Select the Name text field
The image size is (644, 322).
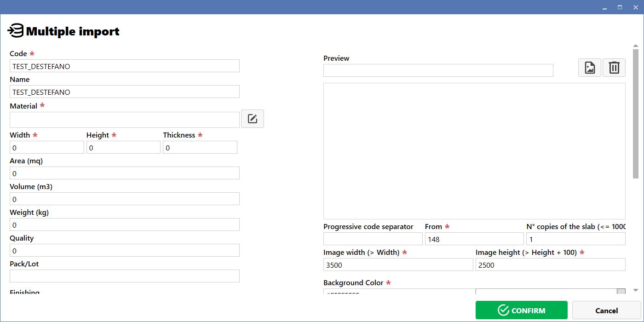[125, 92]
